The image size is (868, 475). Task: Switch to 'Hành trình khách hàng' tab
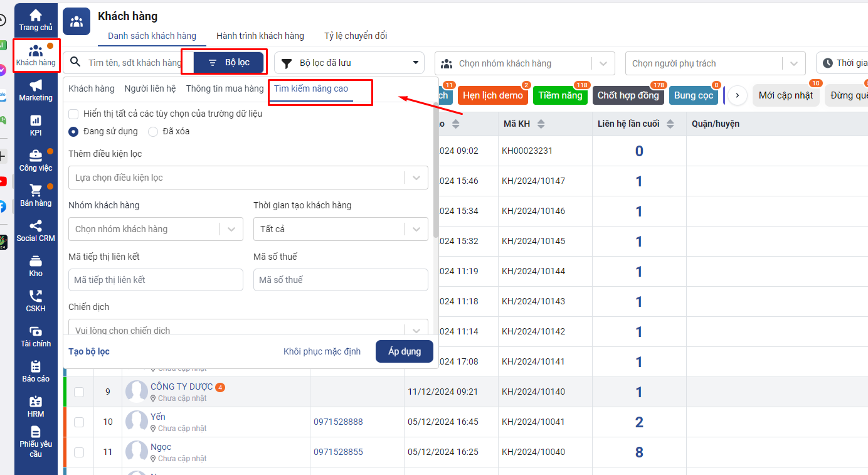[x=260, y=36]
